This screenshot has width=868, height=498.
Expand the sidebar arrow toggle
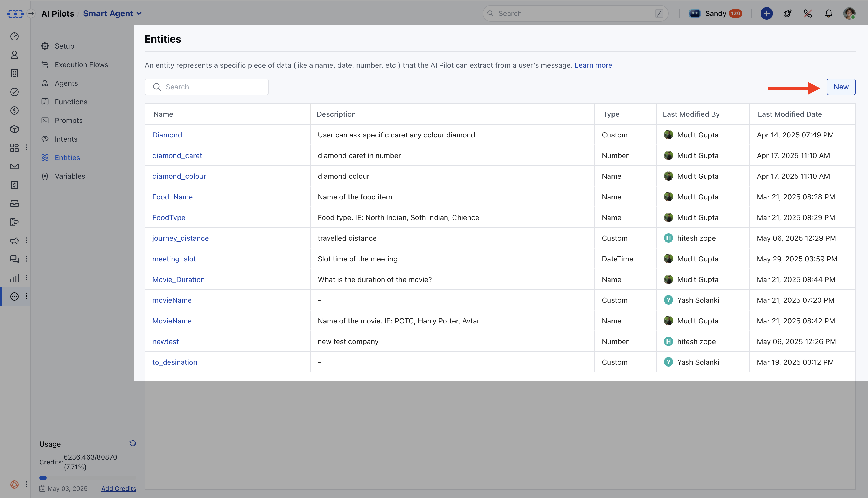point(31,13)
